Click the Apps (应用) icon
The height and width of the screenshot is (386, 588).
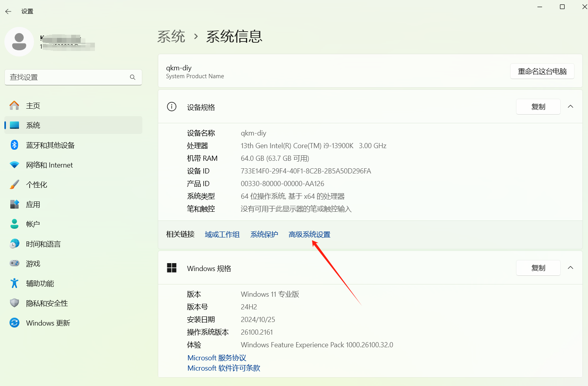pyautogui.click(x=14, y=204)
